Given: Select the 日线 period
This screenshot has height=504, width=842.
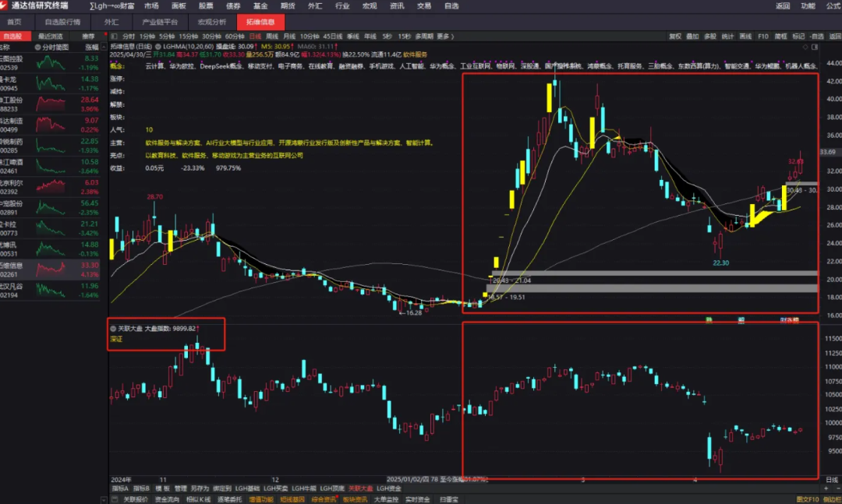Looking at the screenshot, I should click(x=255, y=37).
